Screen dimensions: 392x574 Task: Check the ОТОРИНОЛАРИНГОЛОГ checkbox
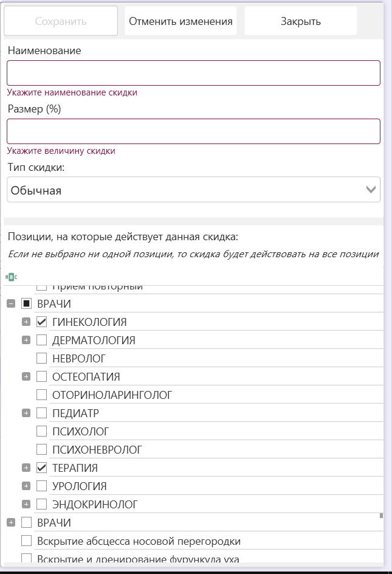[x=42, y=395]
